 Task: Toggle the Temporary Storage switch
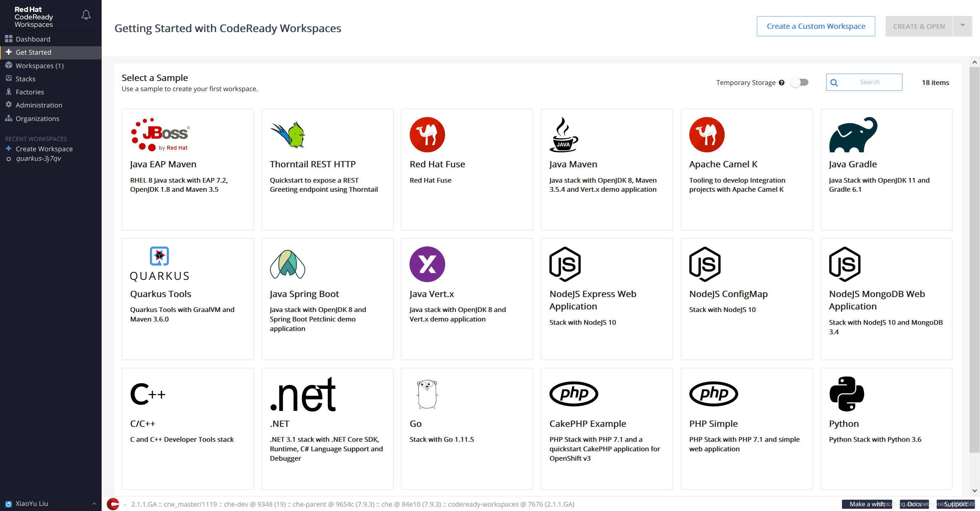tap(799, 82)
